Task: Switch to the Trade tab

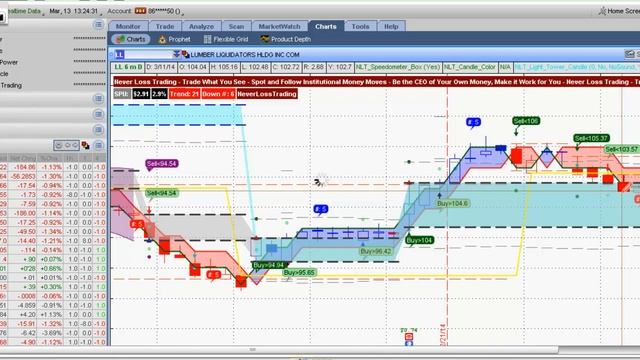Action: [x=165, y=26]
